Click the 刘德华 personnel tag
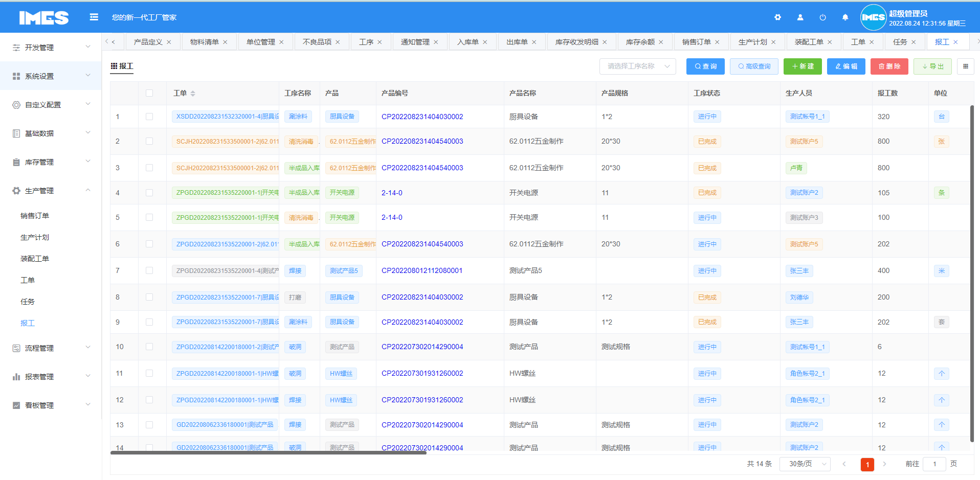Screen dimensions: 980x480 [x=799, y=297]
